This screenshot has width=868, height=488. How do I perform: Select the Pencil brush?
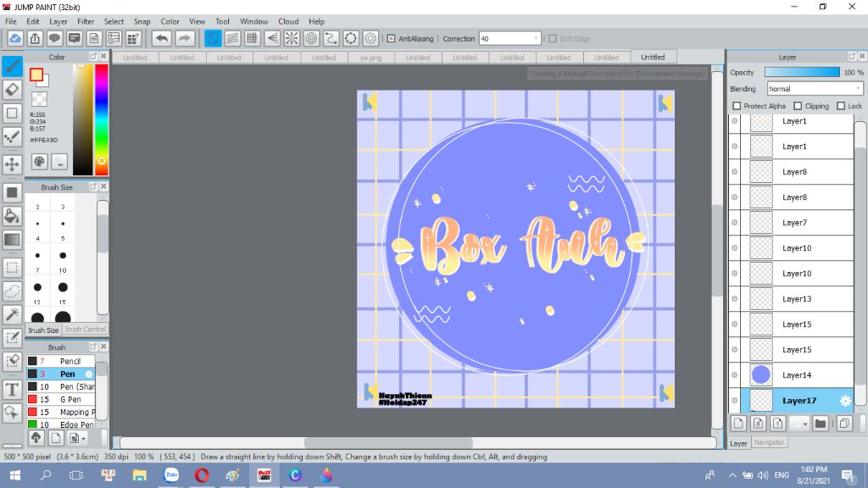(x=61, y=361)
